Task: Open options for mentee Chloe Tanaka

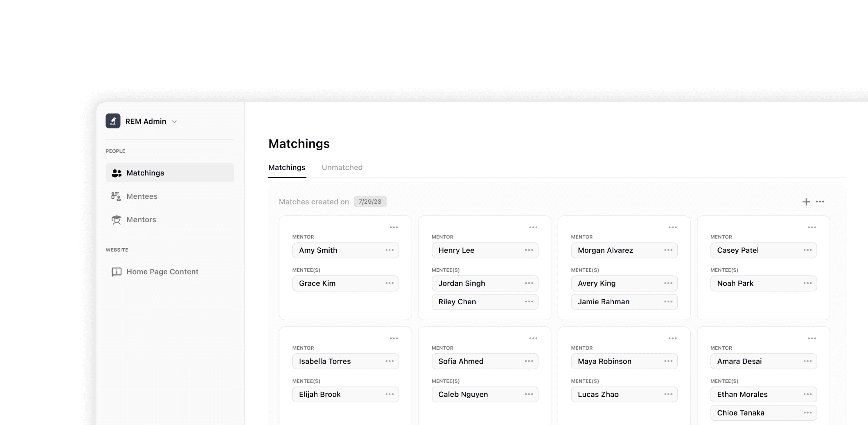Action: 807,413
